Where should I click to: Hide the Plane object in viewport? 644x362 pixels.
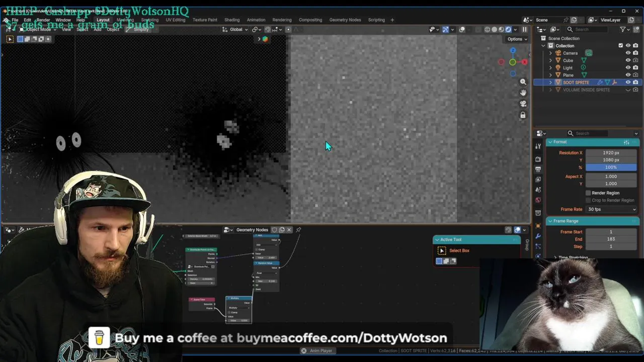pos(628,75)
